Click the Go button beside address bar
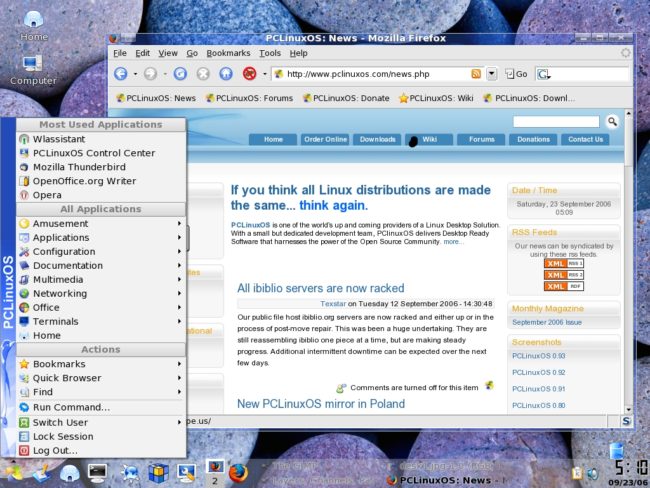650x488 pixels. pos(516,74)
